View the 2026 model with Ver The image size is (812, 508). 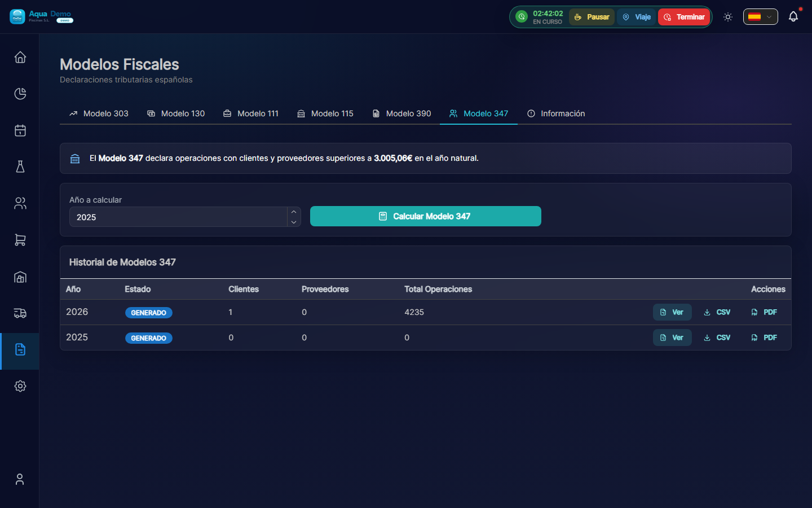click(672, 312)
